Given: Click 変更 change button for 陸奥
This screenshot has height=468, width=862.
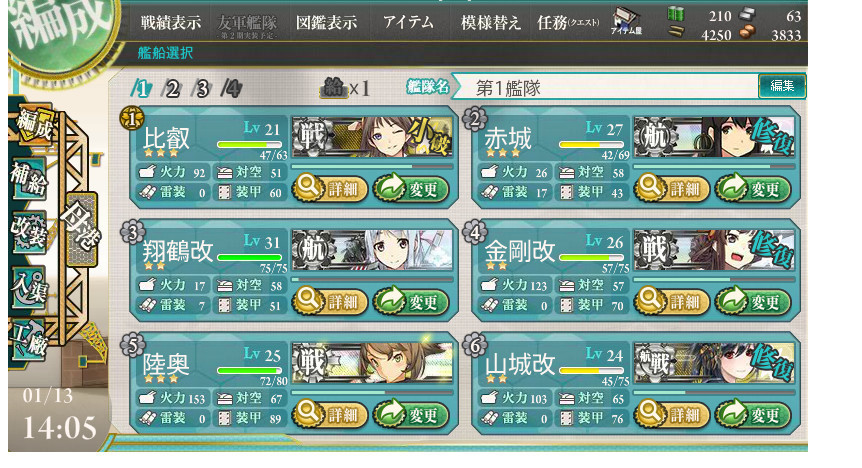Looking at the screenshot, I should tap(411, 414).
